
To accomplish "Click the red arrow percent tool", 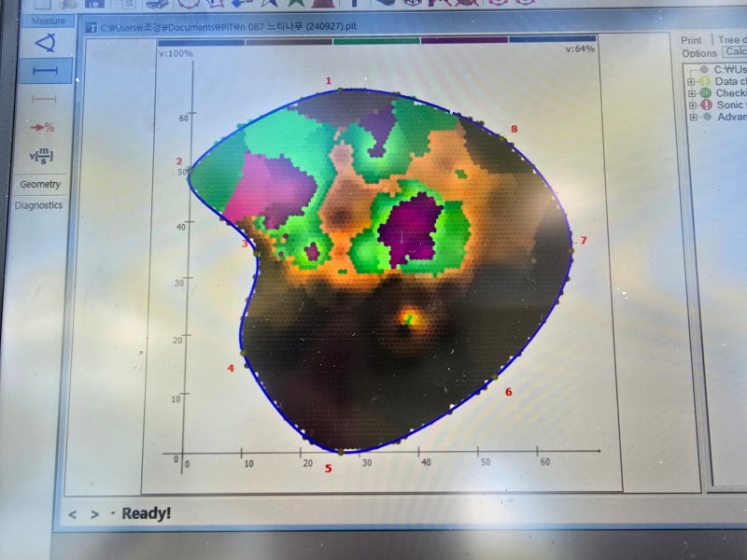I will tap(43, 128).
